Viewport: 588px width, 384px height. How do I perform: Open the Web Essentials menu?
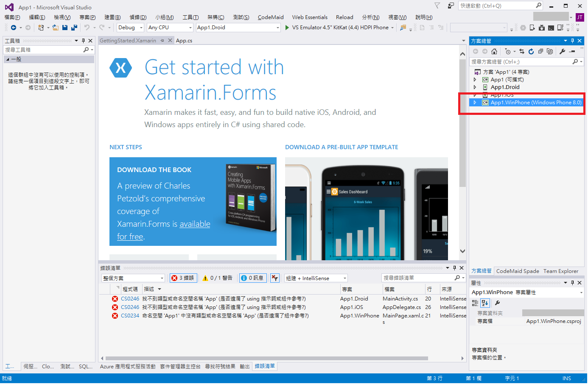[x=310, y=17]
